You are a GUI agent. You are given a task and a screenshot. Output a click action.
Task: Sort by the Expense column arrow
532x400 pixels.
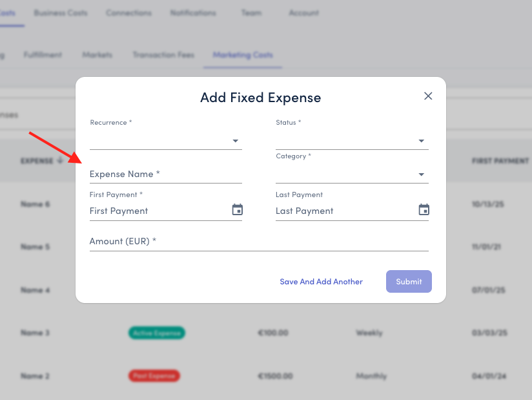tap(60, 160)
